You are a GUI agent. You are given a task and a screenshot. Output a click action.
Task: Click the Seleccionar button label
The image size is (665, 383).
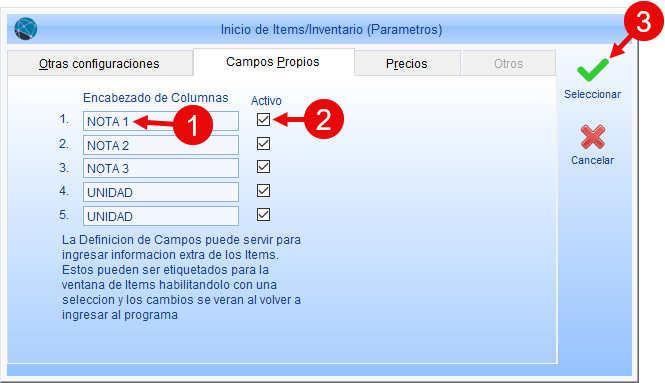tap(592, 94)
